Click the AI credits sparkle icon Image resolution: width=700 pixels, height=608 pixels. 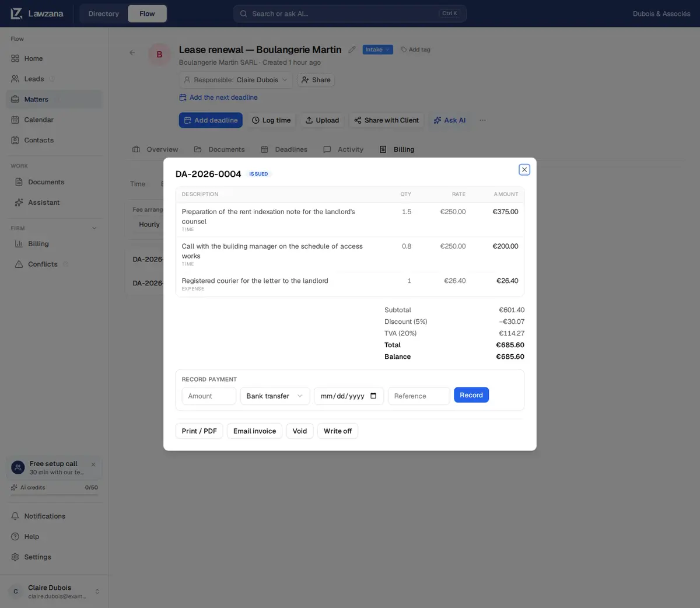(x=14, y=488)
